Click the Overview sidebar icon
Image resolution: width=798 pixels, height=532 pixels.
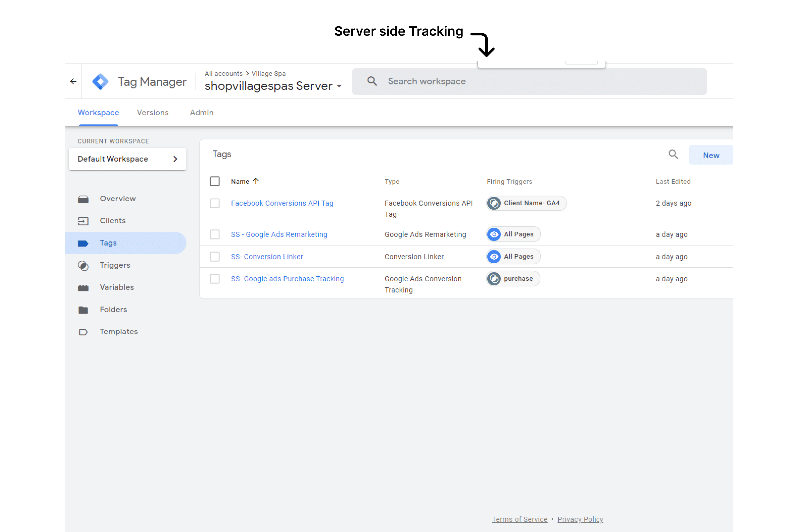pos(83,199)
